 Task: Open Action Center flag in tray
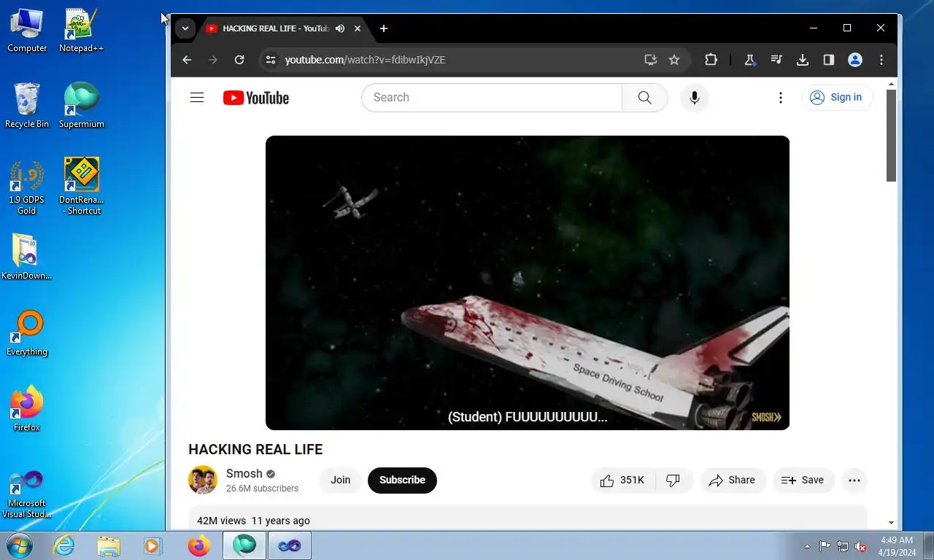point(825,546)
